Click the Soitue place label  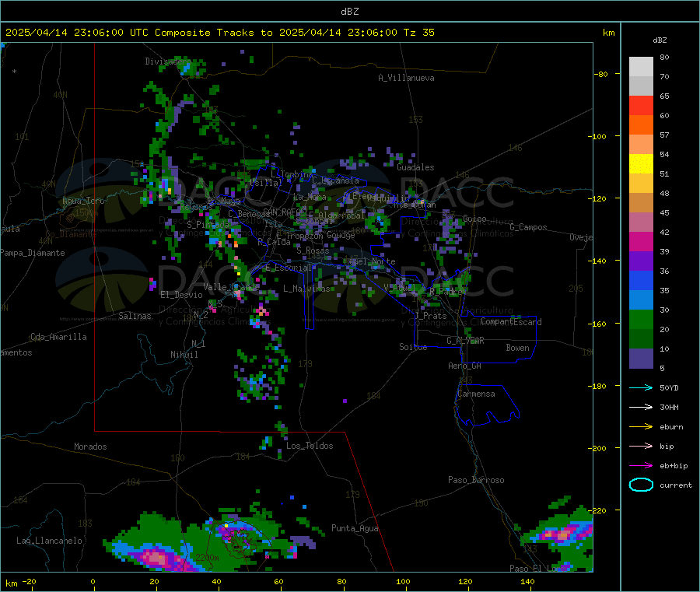[413, 347]
